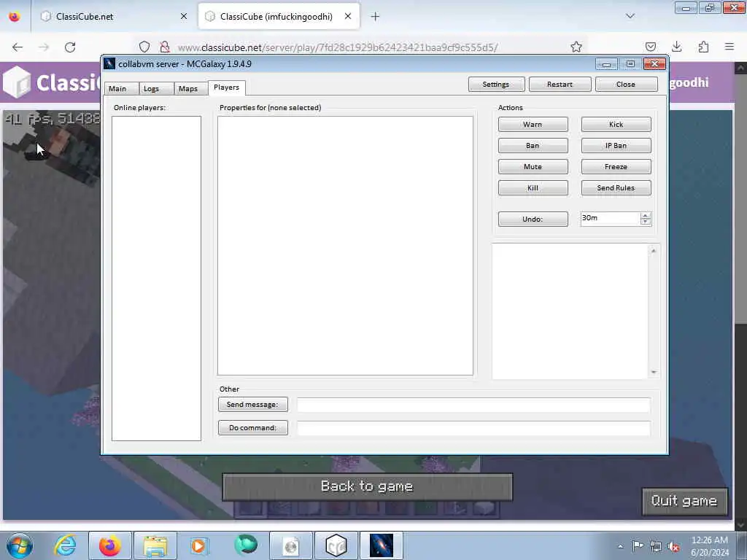Click the Kick action button
747x560 pixels.
click(x=616, y=124)
